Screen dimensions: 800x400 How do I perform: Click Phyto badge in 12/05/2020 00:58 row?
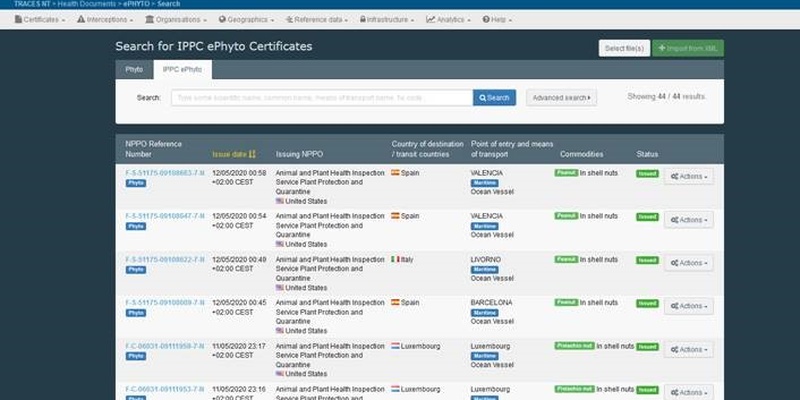(136, 183)
